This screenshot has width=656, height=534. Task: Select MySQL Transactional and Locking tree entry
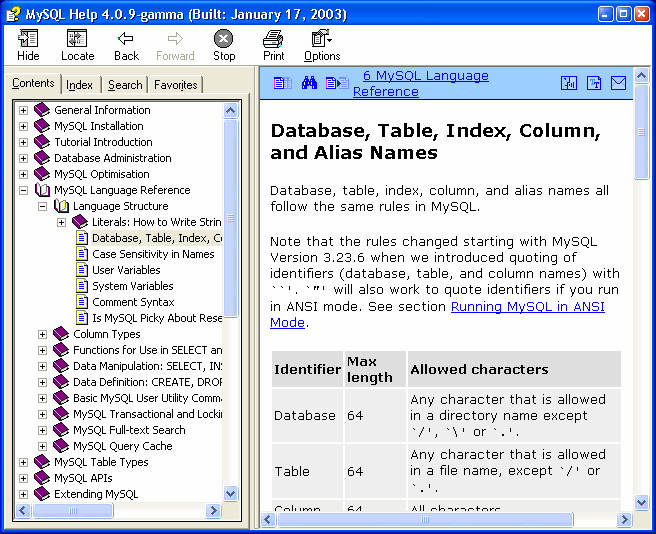(x=148, y=414)
